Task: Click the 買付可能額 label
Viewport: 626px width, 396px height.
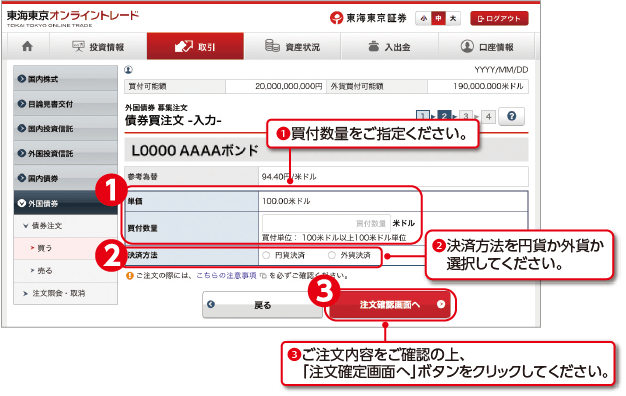Action: click(148, 86)
